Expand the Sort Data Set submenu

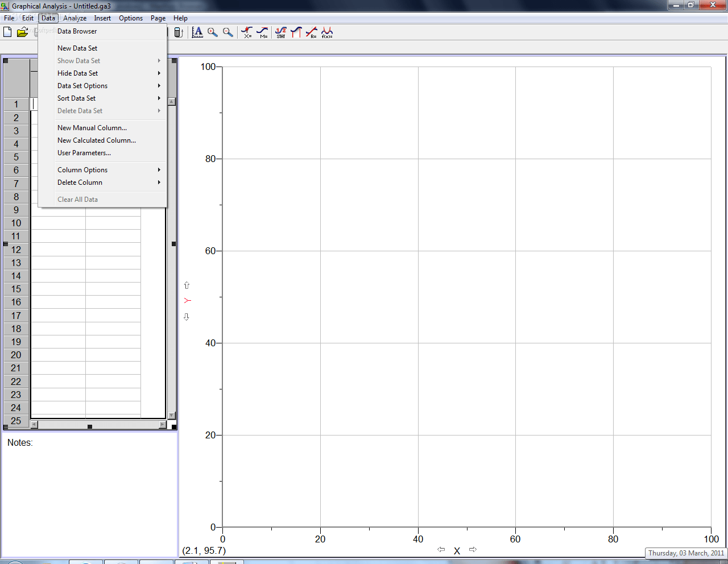(x=102, y=98)
